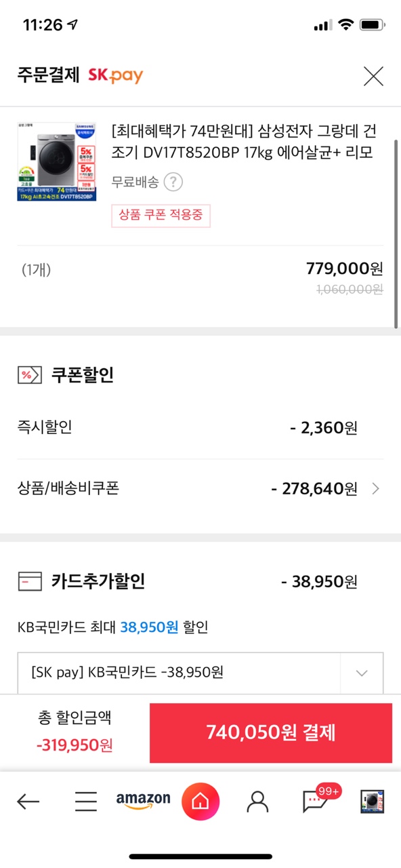Open the free shipping help icon
Viewport: 401px width, 868px height.
173,182
